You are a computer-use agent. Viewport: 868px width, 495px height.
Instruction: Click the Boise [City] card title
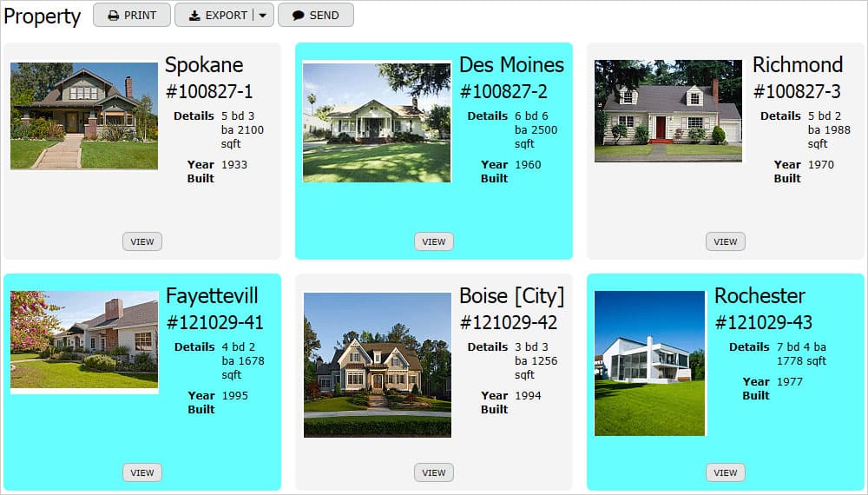511,296
